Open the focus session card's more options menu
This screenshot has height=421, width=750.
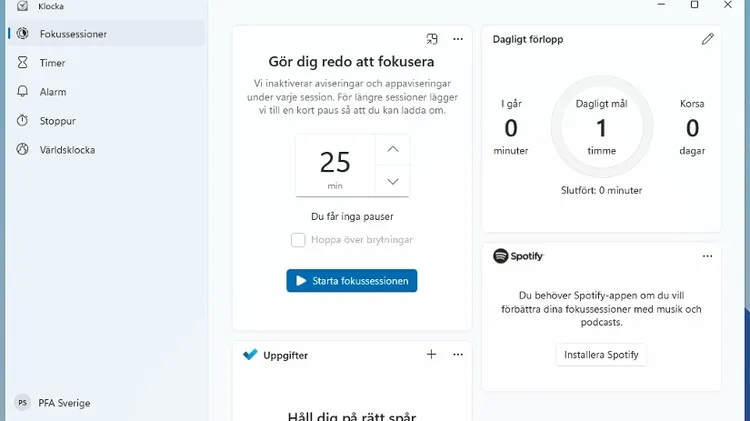point(458,39)
